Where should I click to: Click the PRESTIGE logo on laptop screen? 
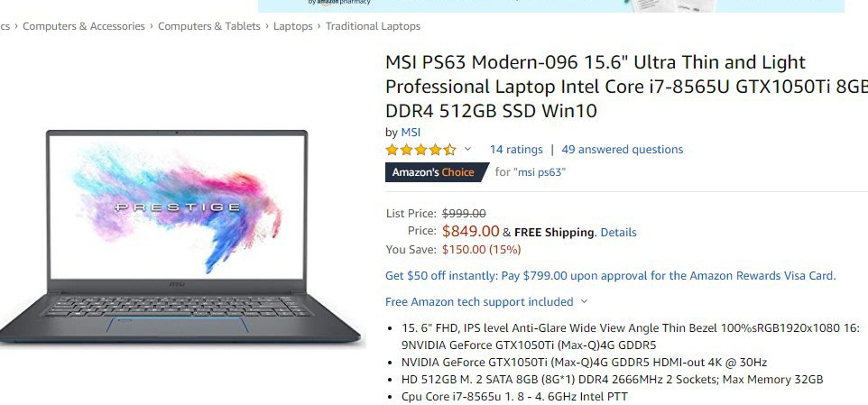pyautogui.click(x=177, y=207)
